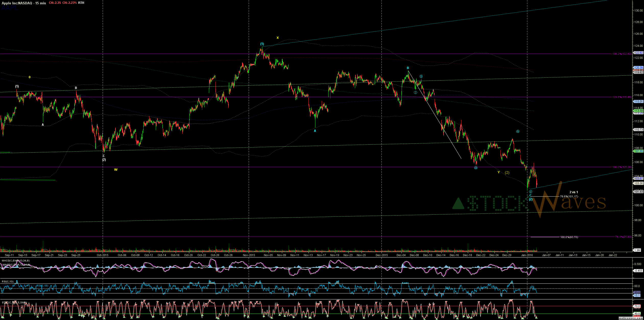Click the '100.0%(105.29)' Fibonacci level label
The image size is (644, 320).
tap(622, 167)
